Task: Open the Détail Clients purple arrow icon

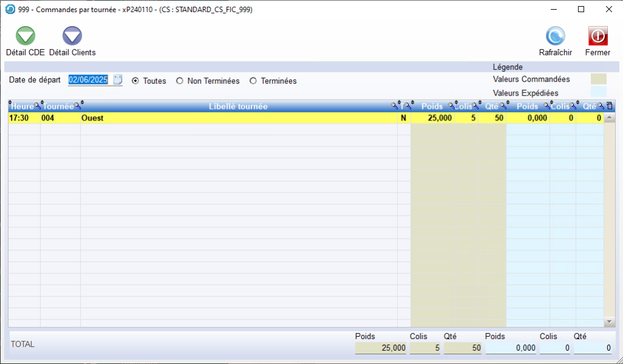Action: [x=72, y=36]
